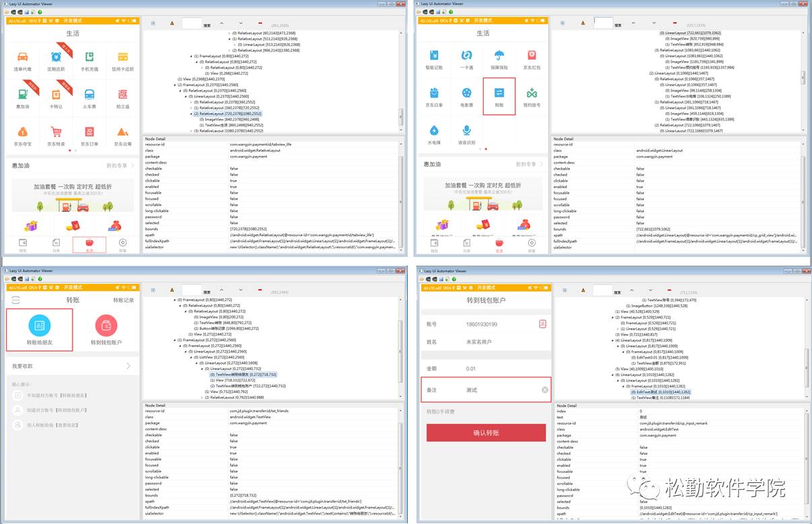The height and width of the screenshot is (524, 812).
Task: Click com.jd.plugin.transferid/cp_input_remark resource-id value
Action: tap(674, 423)
